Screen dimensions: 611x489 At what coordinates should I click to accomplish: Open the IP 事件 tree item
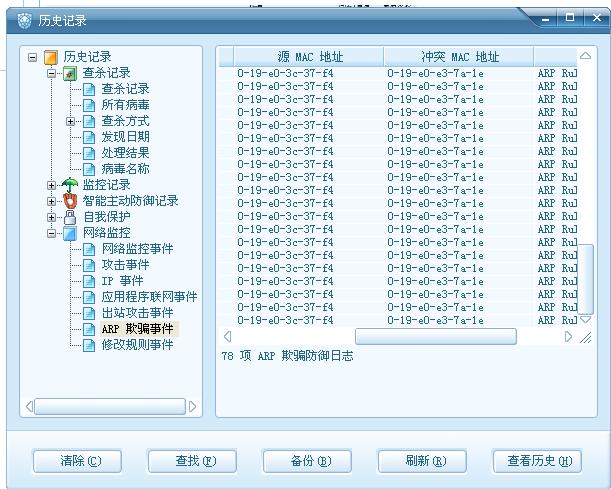click(x=122, y=281)
